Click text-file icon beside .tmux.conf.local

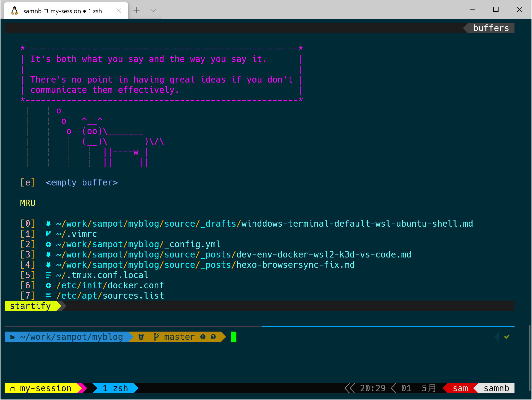tap(48, 275)
